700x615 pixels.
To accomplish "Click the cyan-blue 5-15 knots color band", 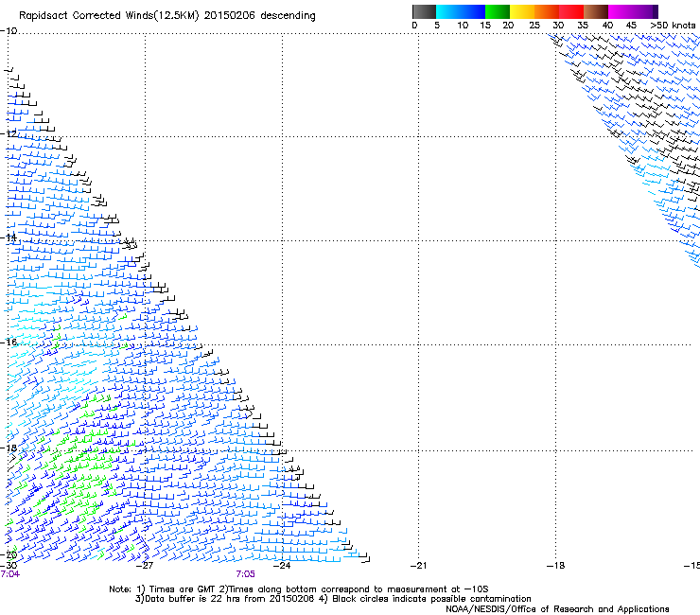I will pos(461,11).
